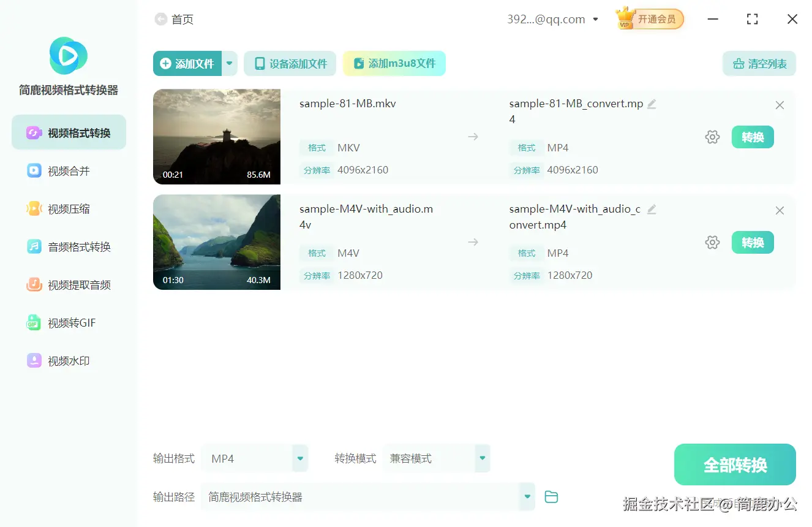The image size is (812, 527).
Task: Click the 添加m3u8文件 menu button
Action: point(394,63)
